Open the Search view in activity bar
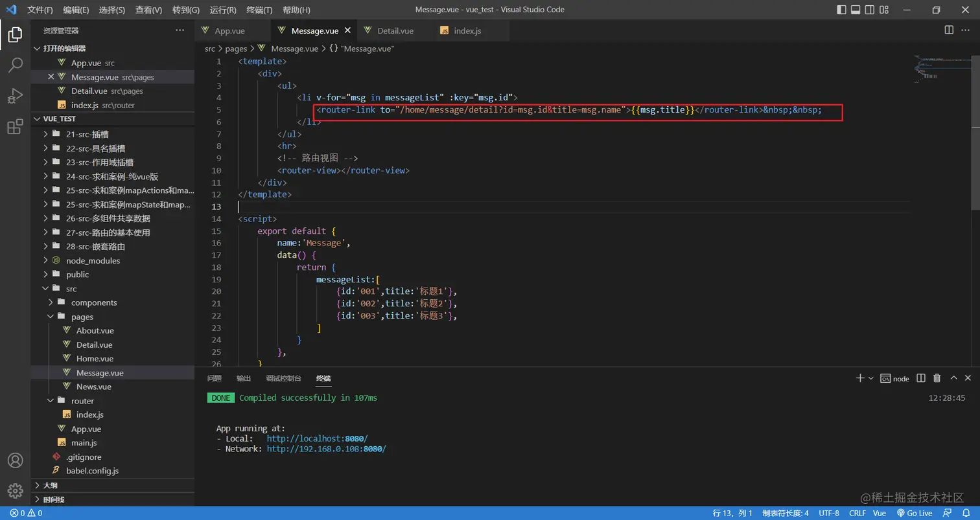This screenshot has width=980, height=520. (15, 65)
